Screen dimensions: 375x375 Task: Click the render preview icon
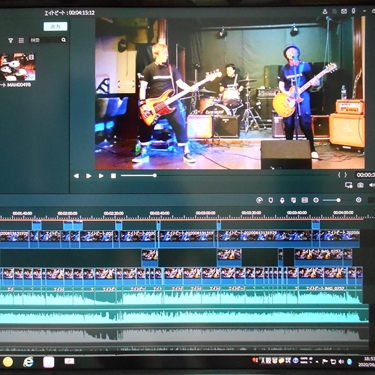pyautogui.click(x=259, y=200)
